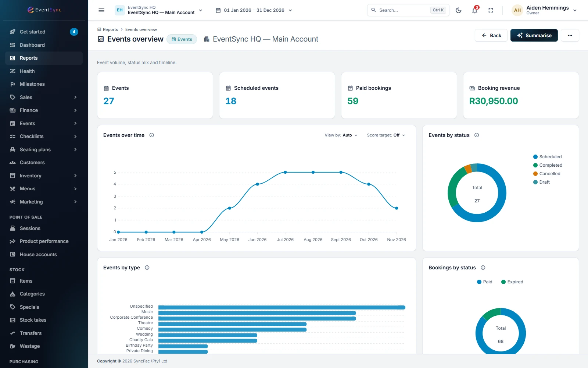Click calendar icon in date range picker
Image resolution: width=588 pixels, height=368 pixels.
point(218,10)
